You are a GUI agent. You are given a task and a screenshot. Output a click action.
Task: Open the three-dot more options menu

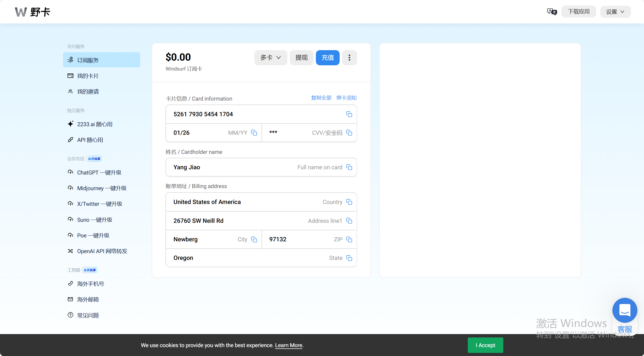(x=349, y=57)
